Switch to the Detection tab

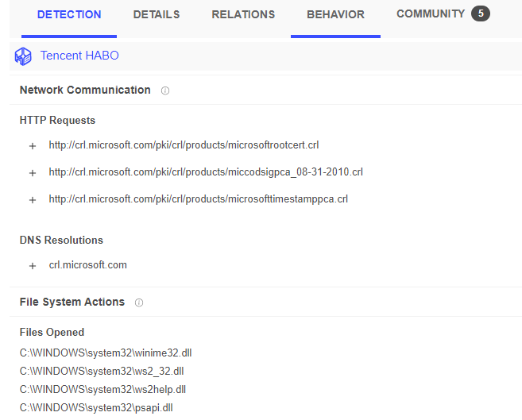[69, 14]
